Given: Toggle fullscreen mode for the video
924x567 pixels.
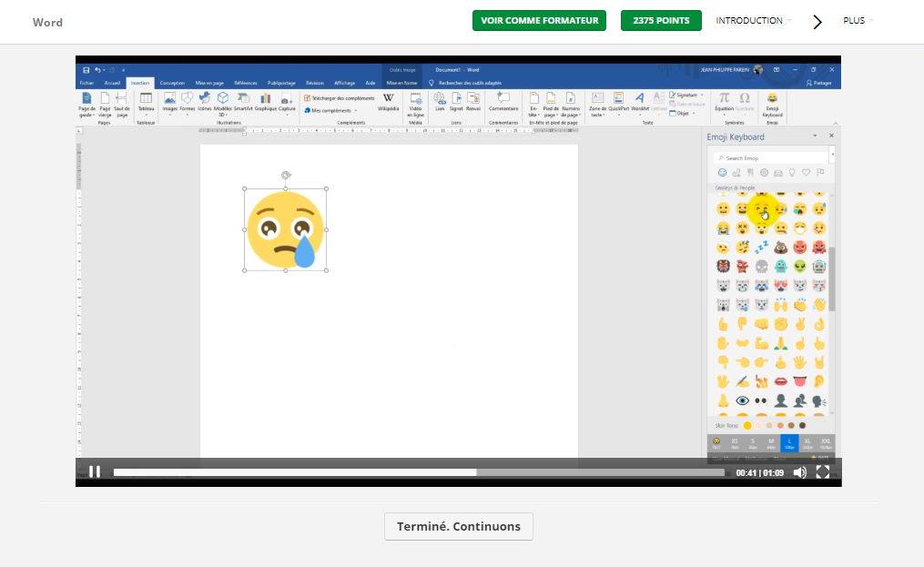Looking at the screenshot, I should click(823, 472).
